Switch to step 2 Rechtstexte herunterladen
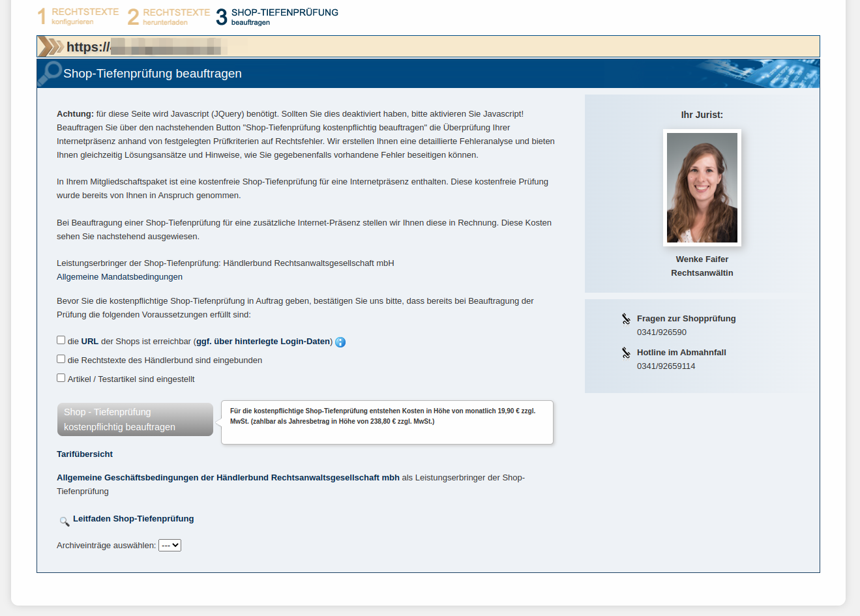Screen dimensions: 860x616 point(169,16)
